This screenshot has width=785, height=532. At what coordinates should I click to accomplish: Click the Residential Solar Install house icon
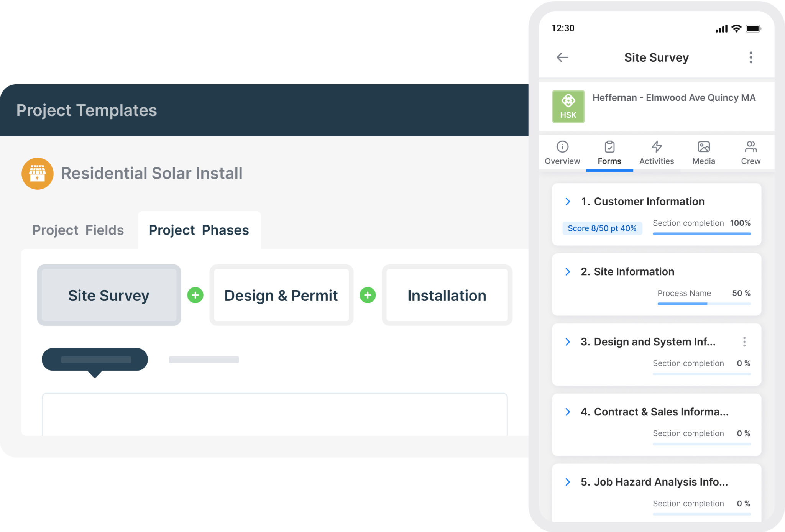37,173
